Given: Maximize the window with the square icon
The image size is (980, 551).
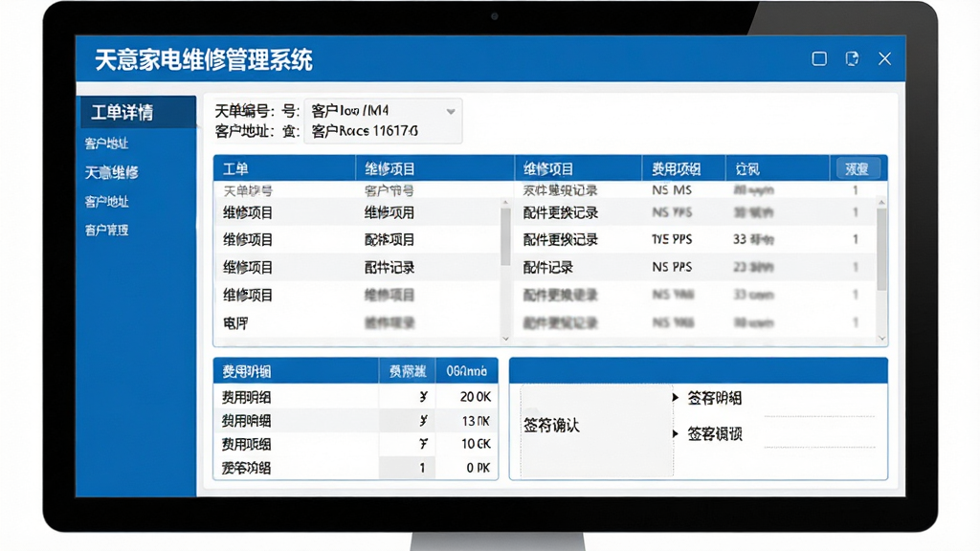Looking at the screenshot, I should pyautogui.click(x=819, y=58).
